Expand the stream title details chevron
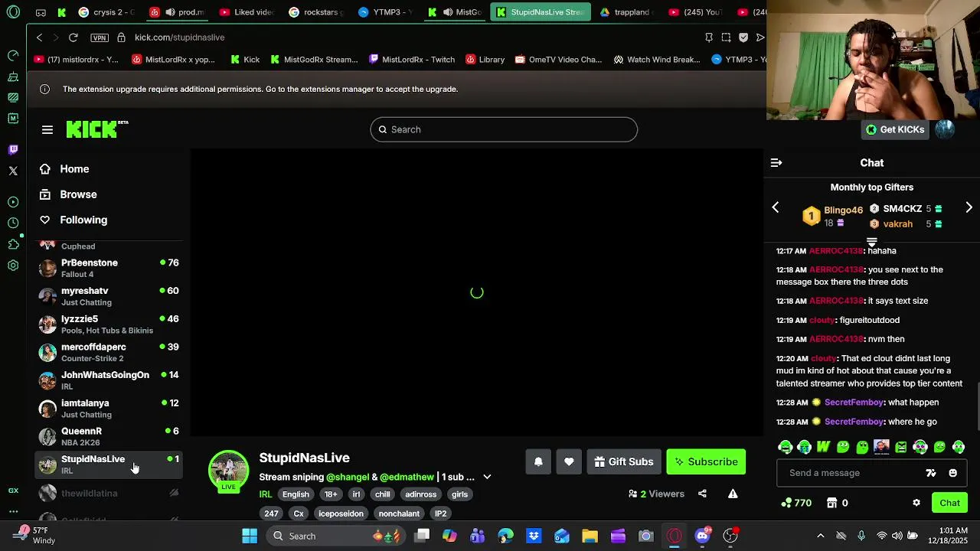This screenshot has height=551, width=980. tap(487, 477)
